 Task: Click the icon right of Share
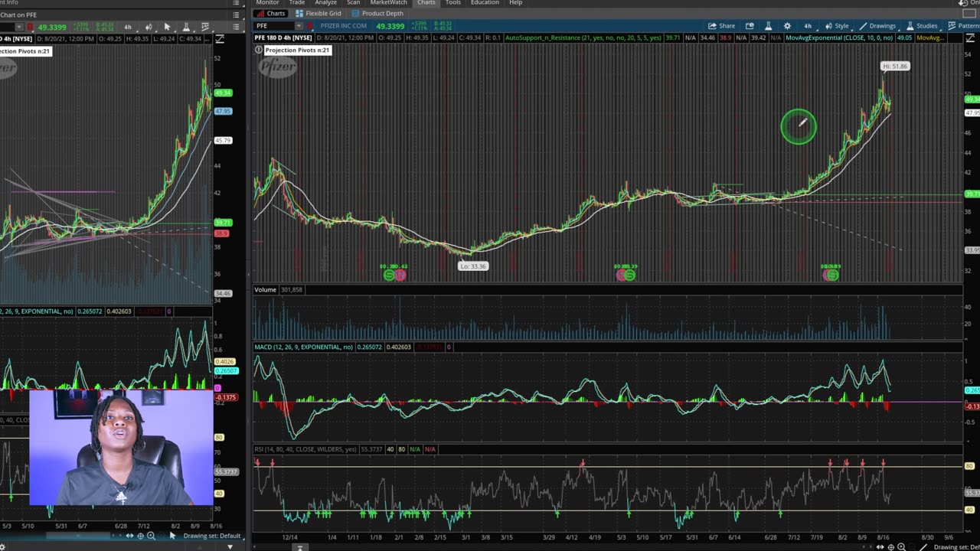750,26
